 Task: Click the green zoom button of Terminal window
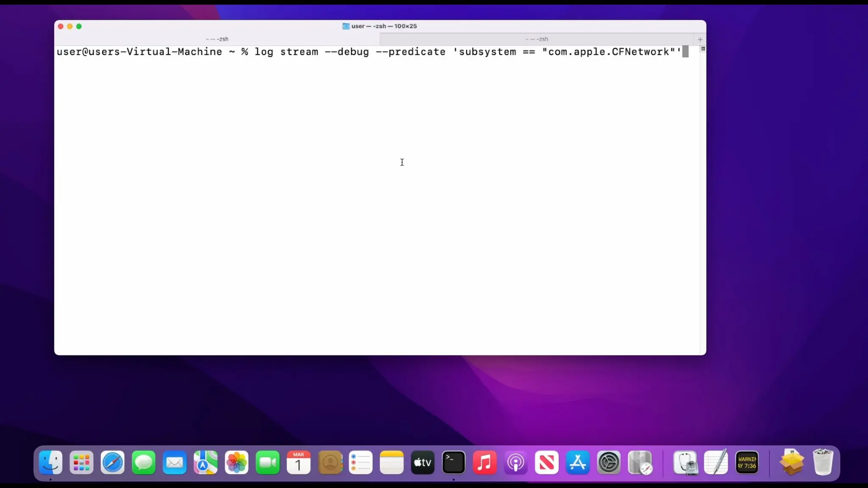point(79,26)
